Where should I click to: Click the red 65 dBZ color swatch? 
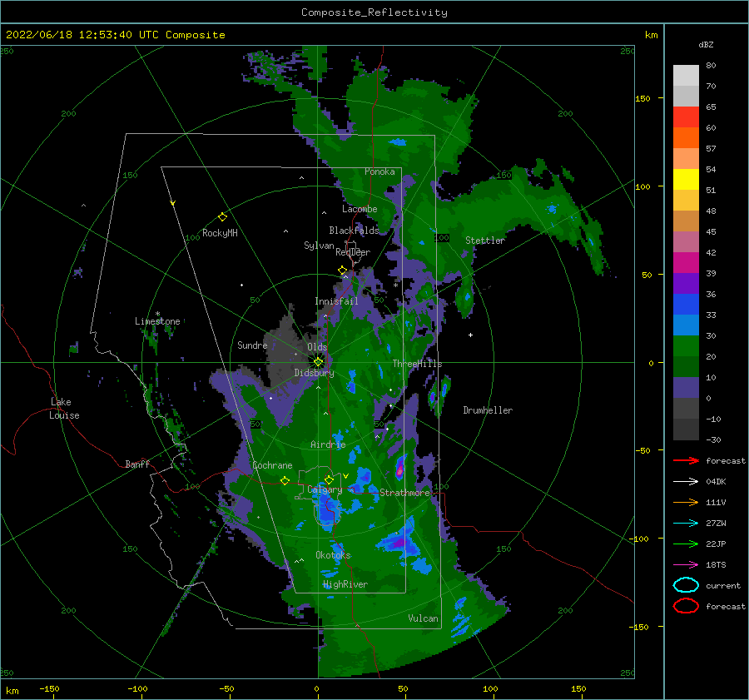(686, 117)
